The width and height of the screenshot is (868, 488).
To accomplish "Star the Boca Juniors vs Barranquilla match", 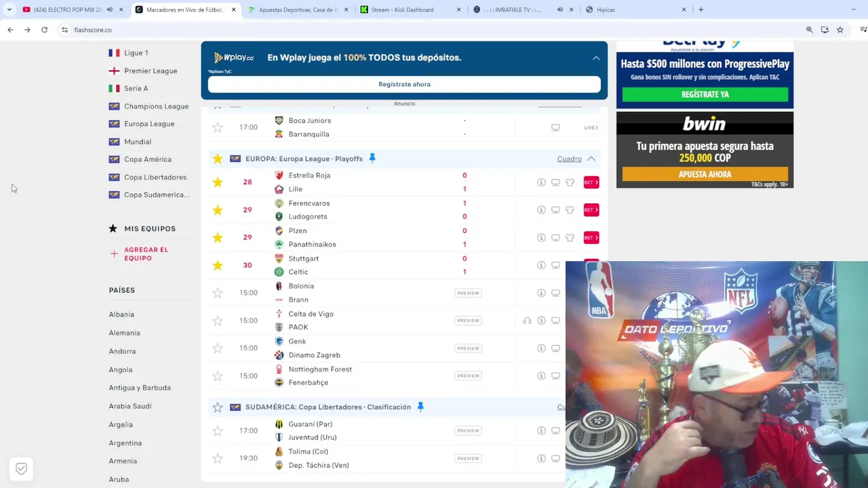I will point(217,127).
